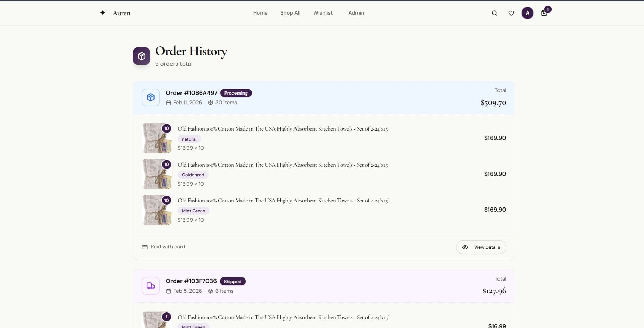Click the purple Order History package icon
This screenshot has height=328, width=644.
coord(141,56)
